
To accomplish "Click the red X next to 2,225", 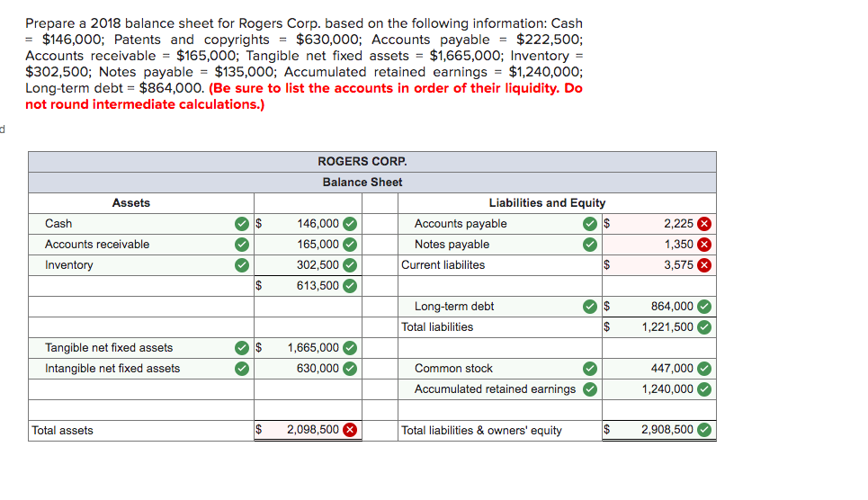I will click(704, 224).
